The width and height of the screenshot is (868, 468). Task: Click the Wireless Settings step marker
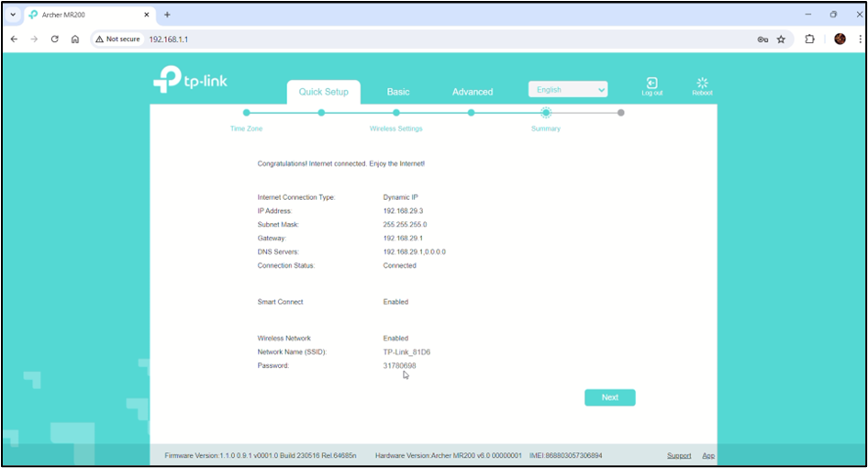click(395, 113)
